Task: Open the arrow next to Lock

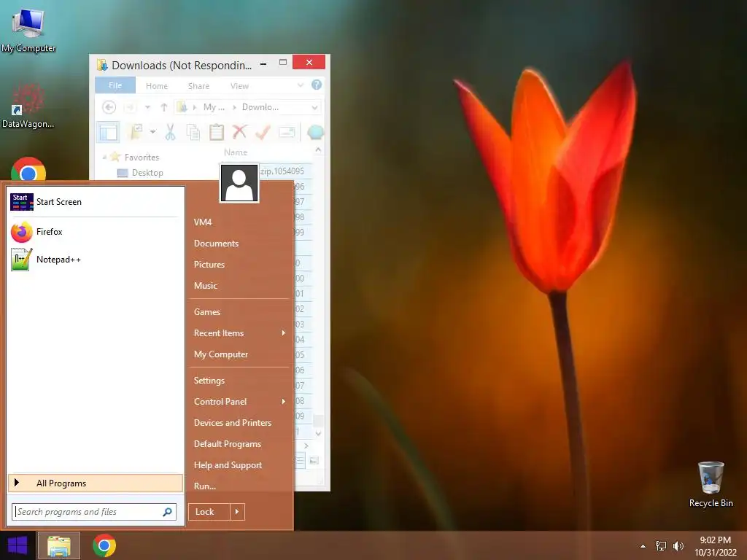Action: coord(237,512)
